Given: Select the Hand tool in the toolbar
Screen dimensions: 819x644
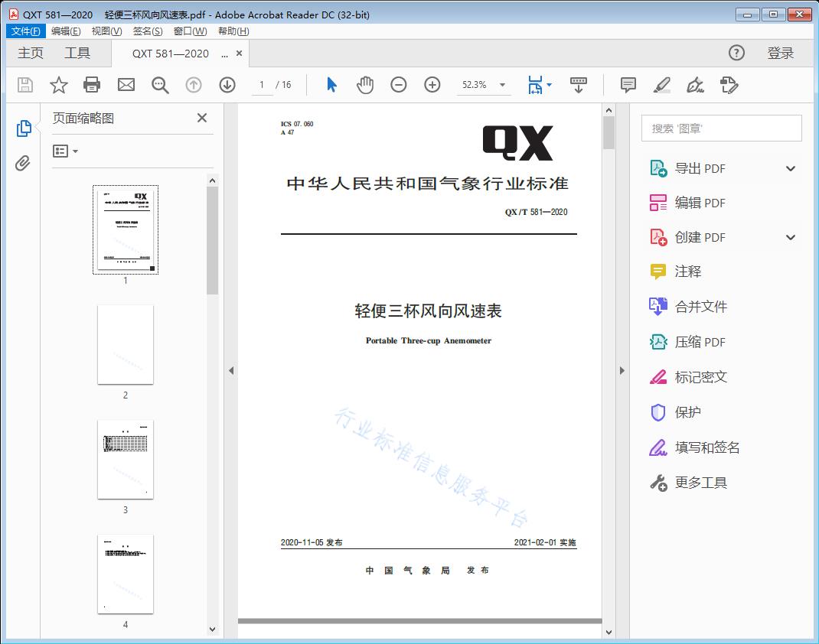Looking at the screenshot, I should point(365,85).
